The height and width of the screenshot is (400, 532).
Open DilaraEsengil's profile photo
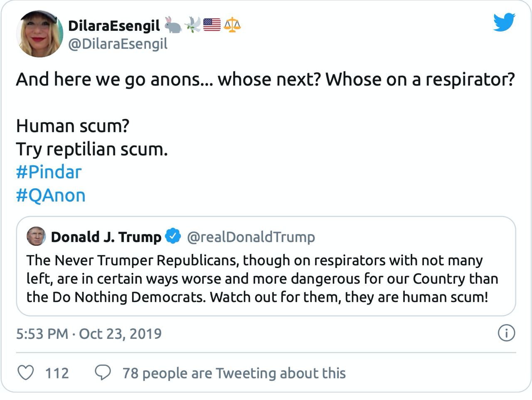coord(40,34)
